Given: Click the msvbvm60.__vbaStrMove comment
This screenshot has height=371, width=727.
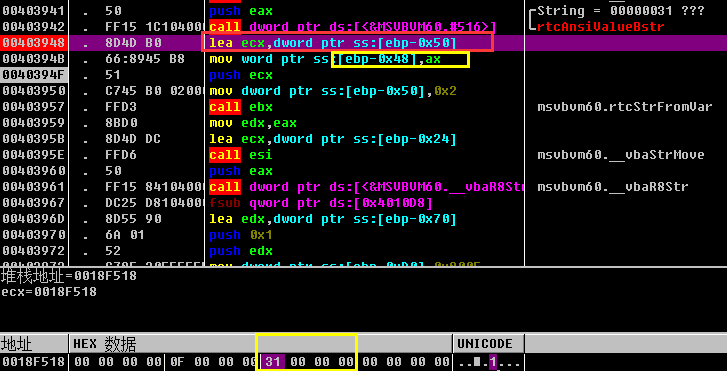Looking at the screenshot, I should coord(621,155).
